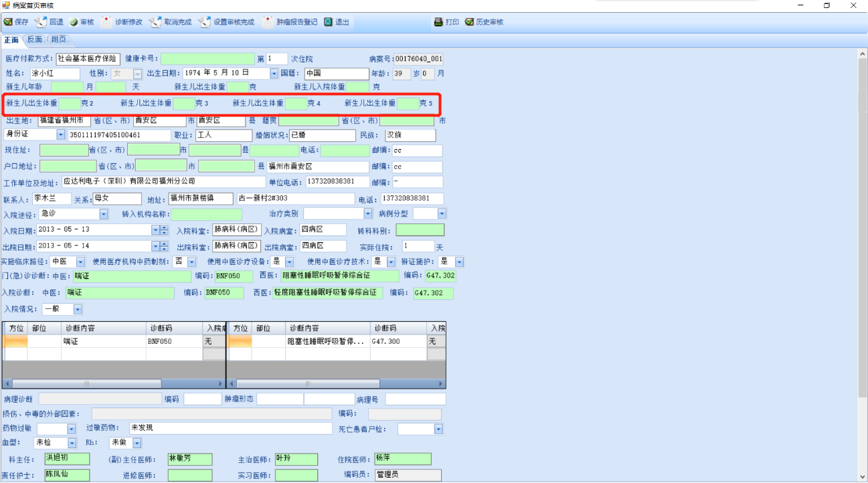The width and height of the screenshot is (868, 483).
Task: Expand the 死亡患者尸检 dropdown
Action: point(438,429)
